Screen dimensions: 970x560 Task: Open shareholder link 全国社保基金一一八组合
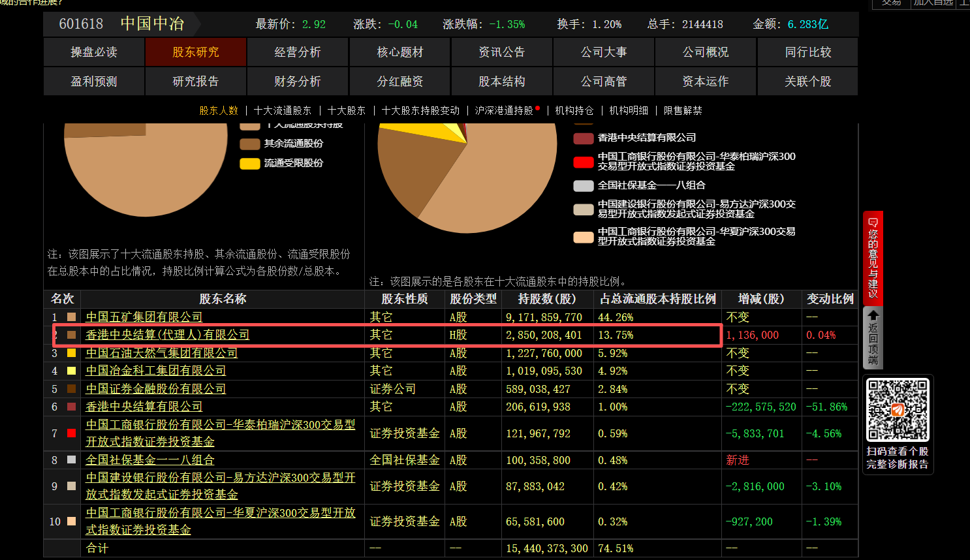149,460
